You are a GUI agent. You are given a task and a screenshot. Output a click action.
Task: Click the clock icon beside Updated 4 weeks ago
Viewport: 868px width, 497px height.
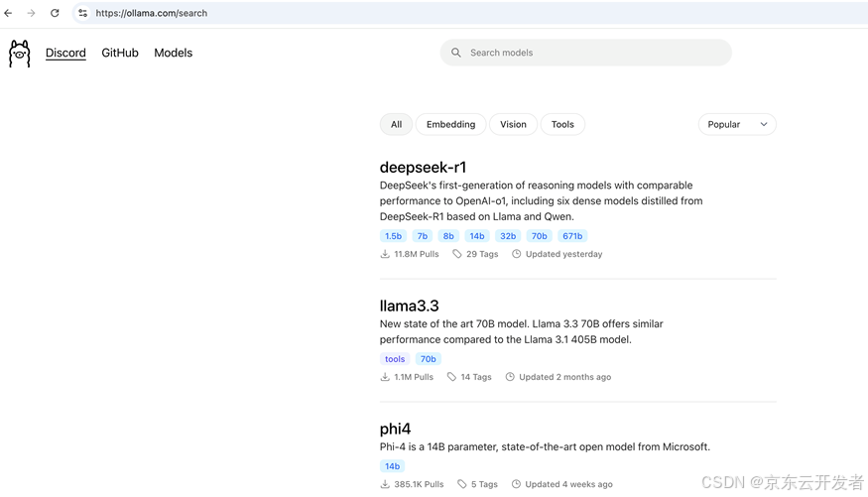click(x=516, y=484)
